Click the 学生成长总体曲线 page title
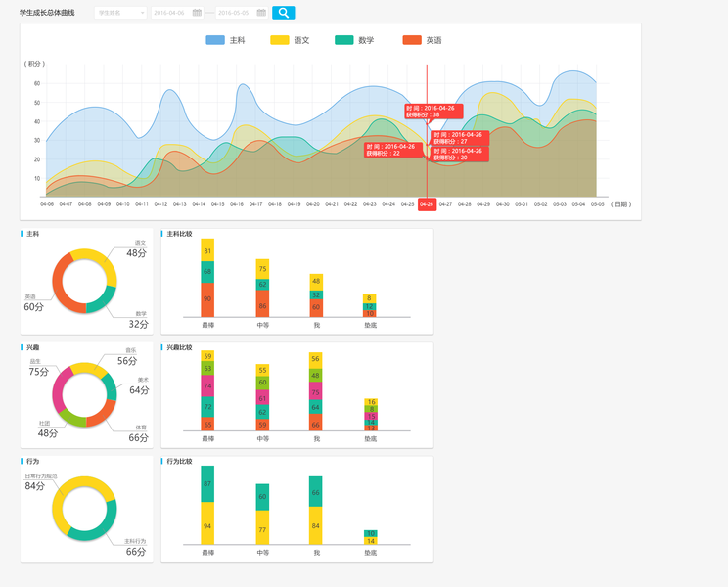This screenshot has width=728, height=587. pos(47,13)
